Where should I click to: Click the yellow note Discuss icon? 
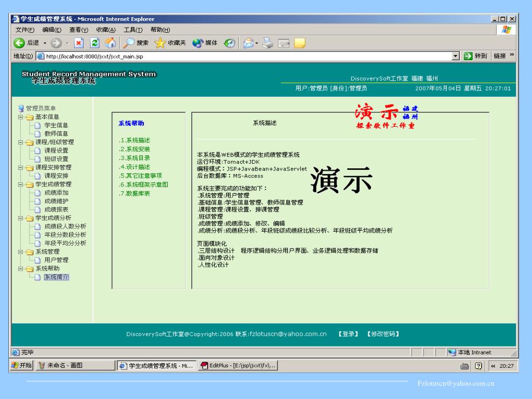click(x=300, y=43)
